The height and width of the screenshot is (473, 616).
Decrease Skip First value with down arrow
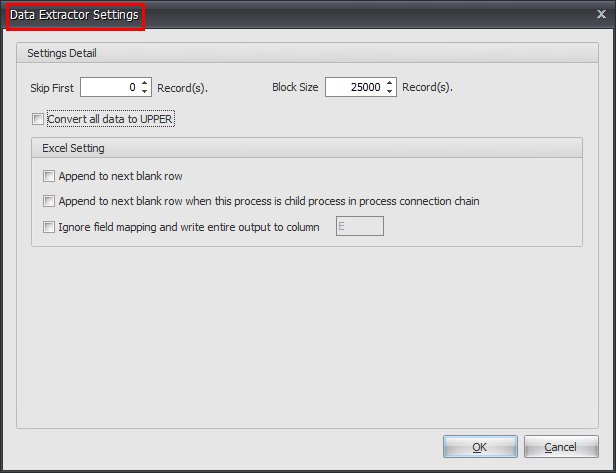point(145,93)
